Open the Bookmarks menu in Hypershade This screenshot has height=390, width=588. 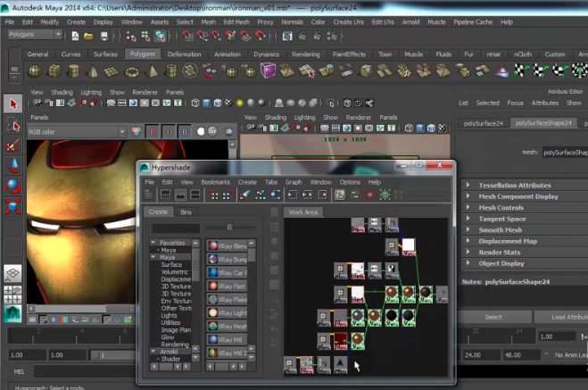216,182
